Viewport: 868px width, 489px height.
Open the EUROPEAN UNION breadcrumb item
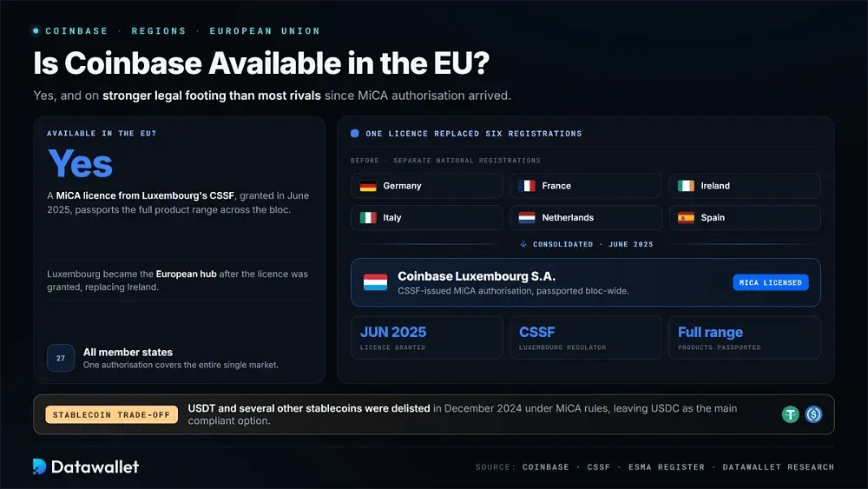(x=265, y=31)
